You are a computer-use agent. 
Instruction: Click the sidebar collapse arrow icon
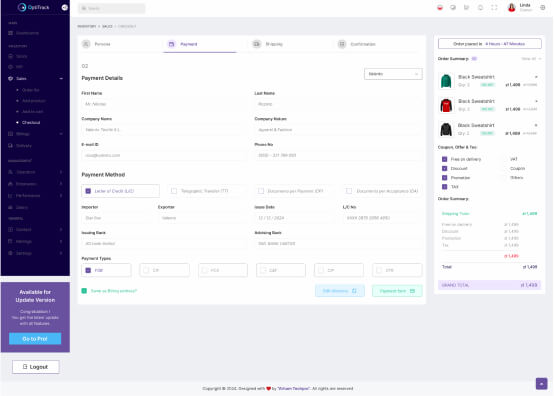click(x=65, y=7)
